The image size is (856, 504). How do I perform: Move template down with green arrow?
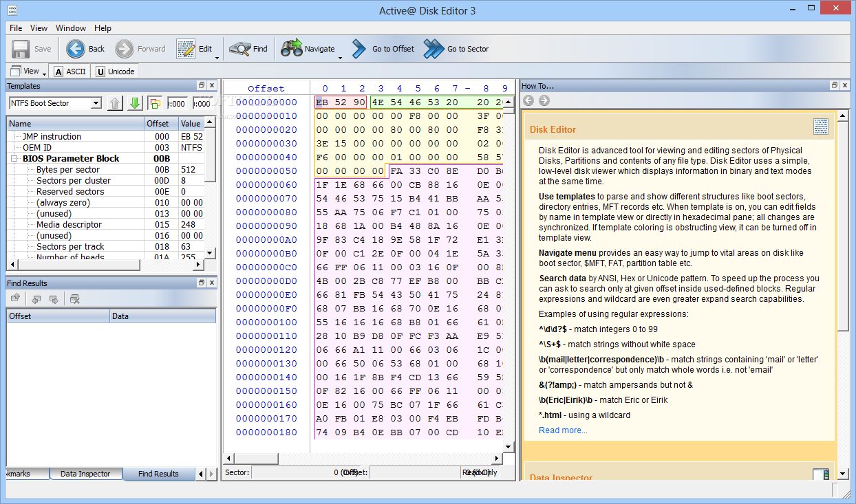(x=135, y=103)
